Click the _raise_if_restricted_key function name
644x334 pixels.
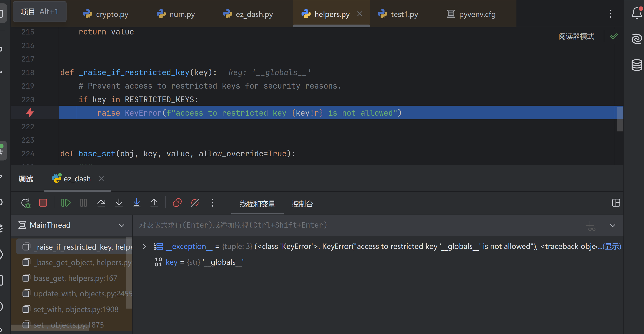tap(134, 73)
